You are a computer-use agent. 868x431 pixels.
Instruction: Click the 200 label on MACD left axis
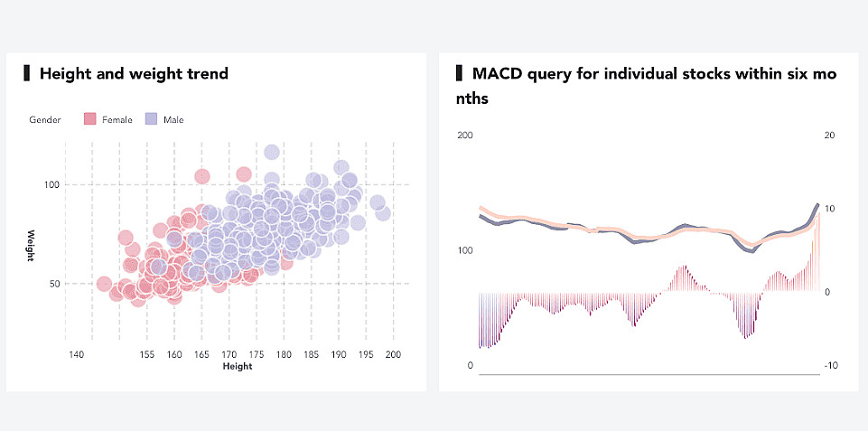click(x=466, y=136)
